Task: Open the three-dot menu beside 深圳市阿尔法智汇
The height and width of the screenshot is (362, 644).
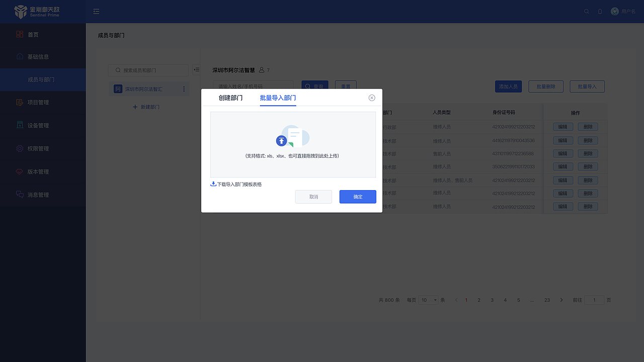Action: coord(184,88)
